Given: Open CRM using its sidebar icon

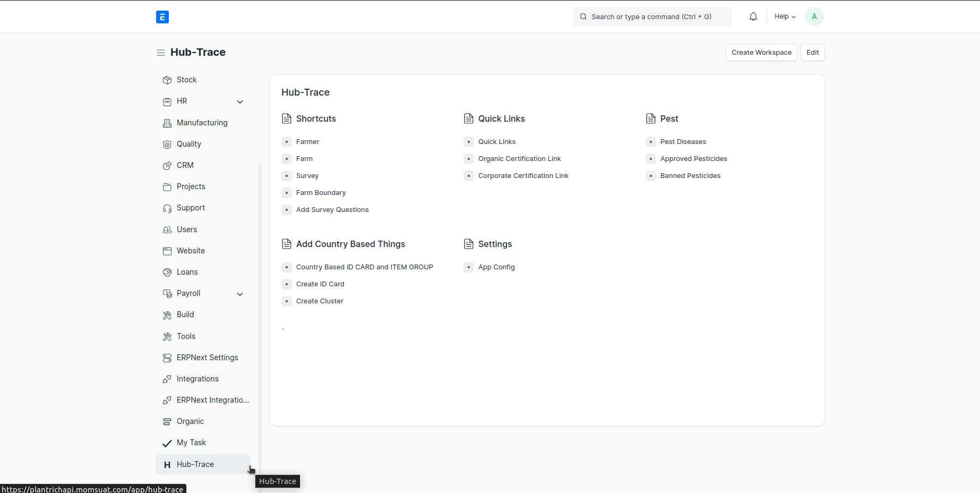Looking at the screenshot, I should (x=167, y=165).
